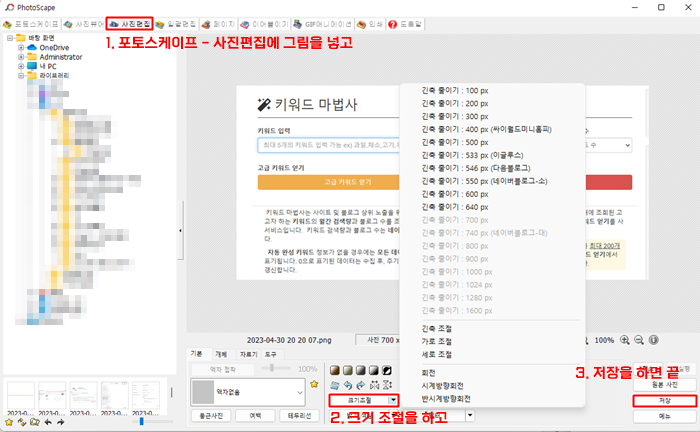Click the undo arrow icon
Viewport: 700px width, 432px height.
pos(348,385)
